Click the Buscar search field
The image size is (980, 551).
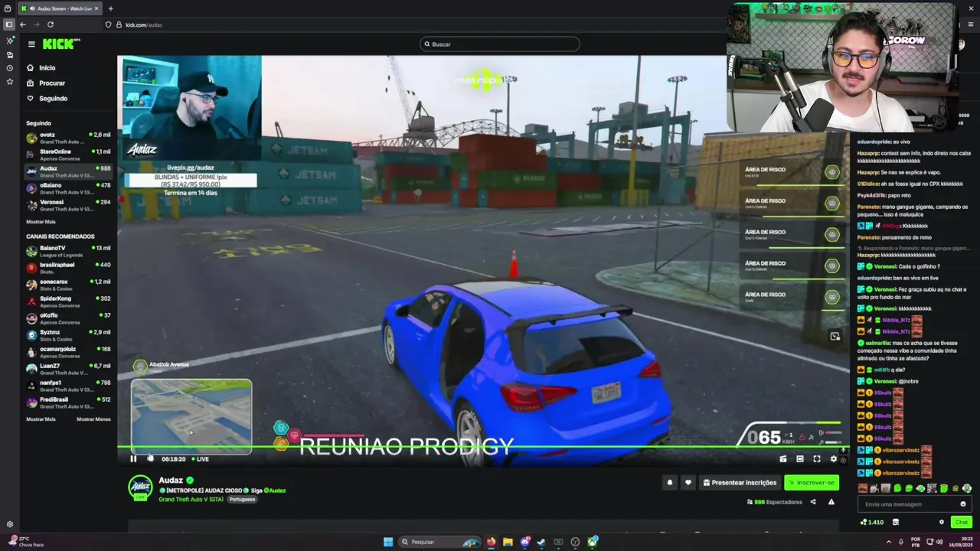(499, 44)
